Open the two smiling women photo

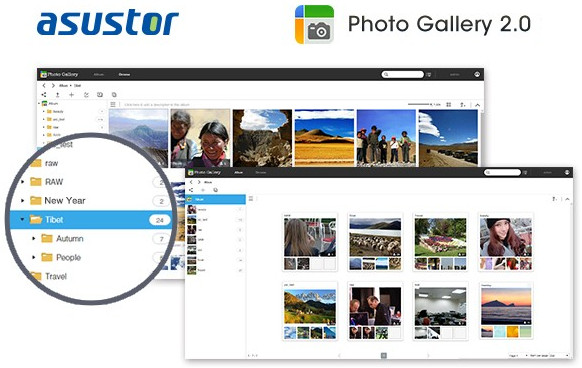tap(200, 138)
